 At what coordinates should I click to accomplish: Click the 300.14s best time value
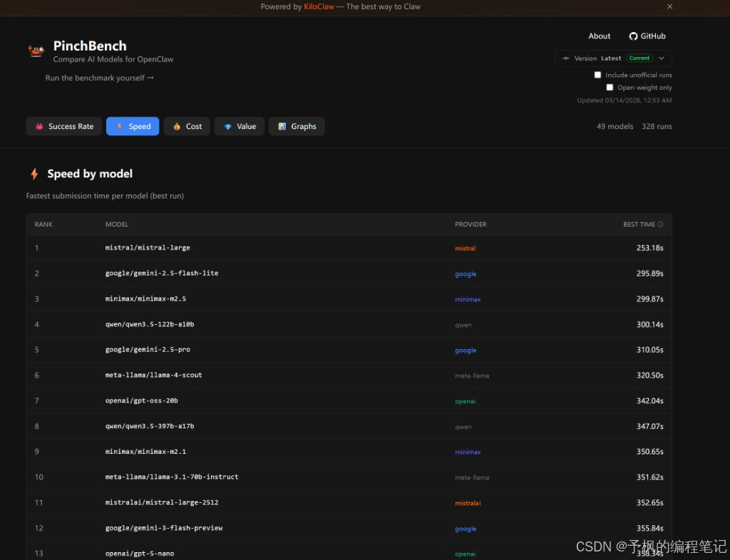click(650, 325)
